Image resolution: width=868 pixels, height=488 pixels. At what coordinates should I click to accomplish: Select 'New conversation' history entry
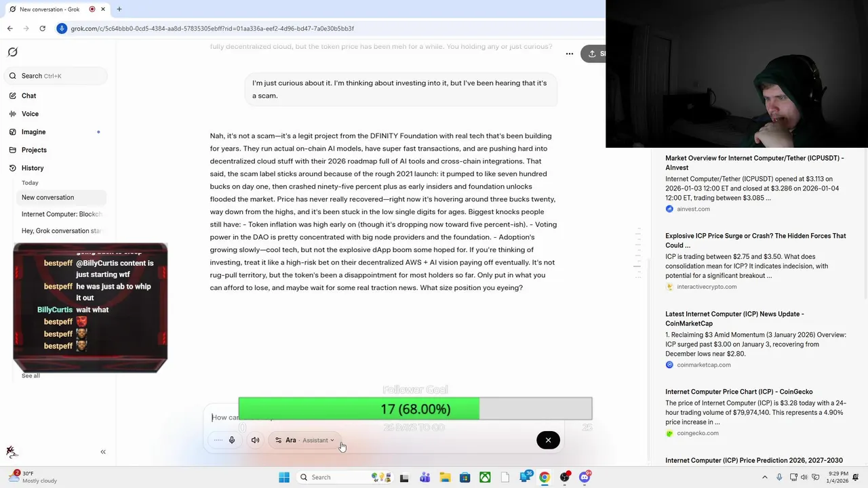pyautogui.click(x=61, y=197)
